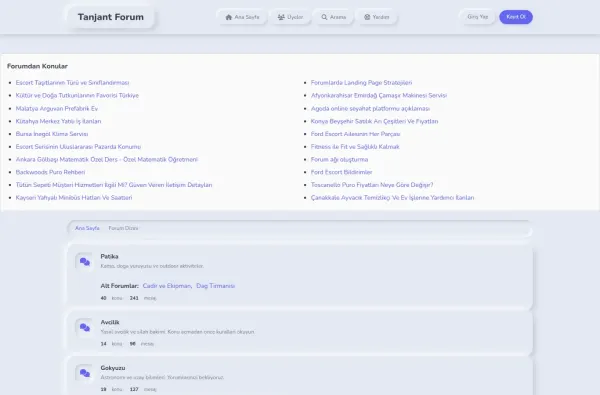
Task: Open topic Tütün Sepeti Müşteri Hizmetleri
Action: coord(114,184)
